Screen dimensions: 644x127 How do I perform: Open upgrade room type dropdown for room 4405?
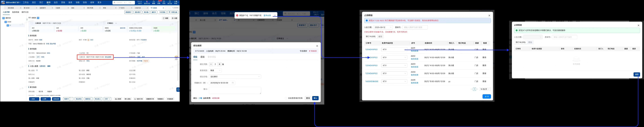click(394, 81)
